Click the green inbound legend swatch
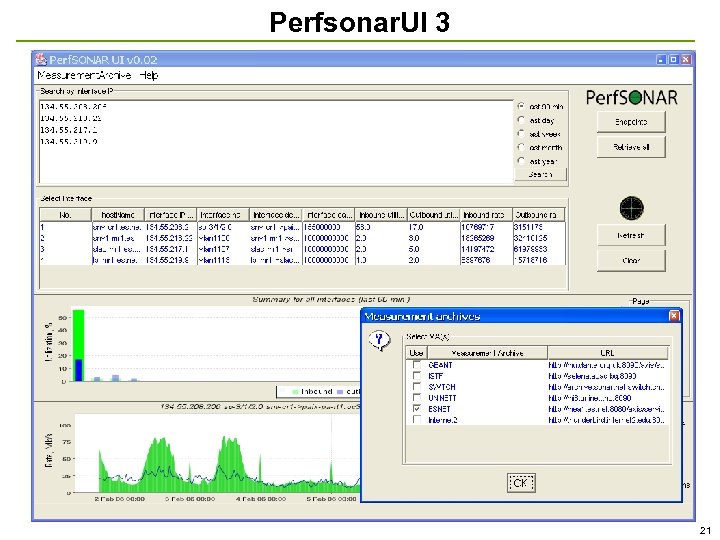 [x=295, y=392]
